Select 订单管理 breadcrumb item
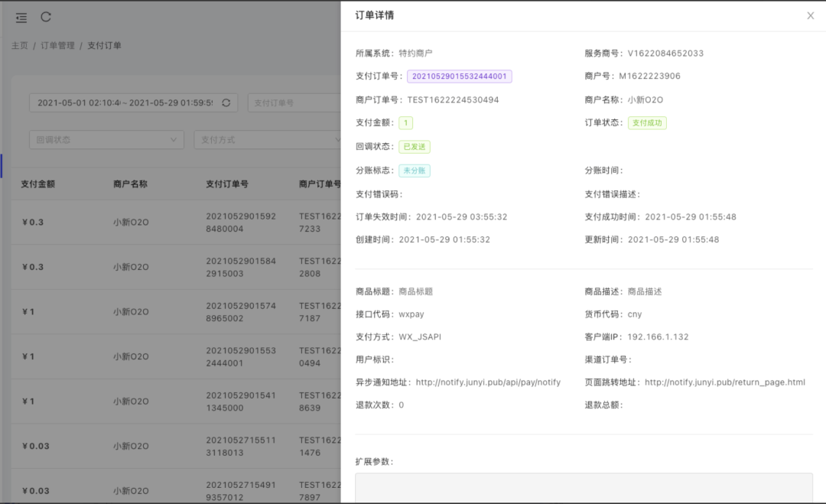This screenshot has width=826, height=504. pyautogui.click(x=57, y=46)
